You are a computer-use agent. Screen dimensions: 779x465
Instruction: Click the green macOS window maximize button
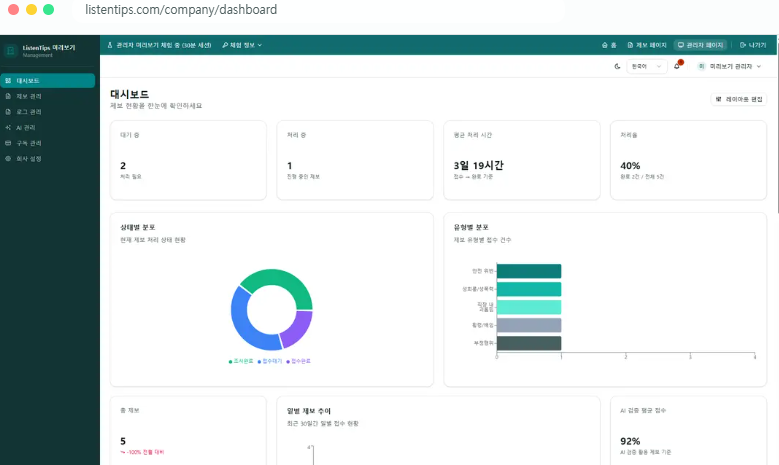point(48,9)
